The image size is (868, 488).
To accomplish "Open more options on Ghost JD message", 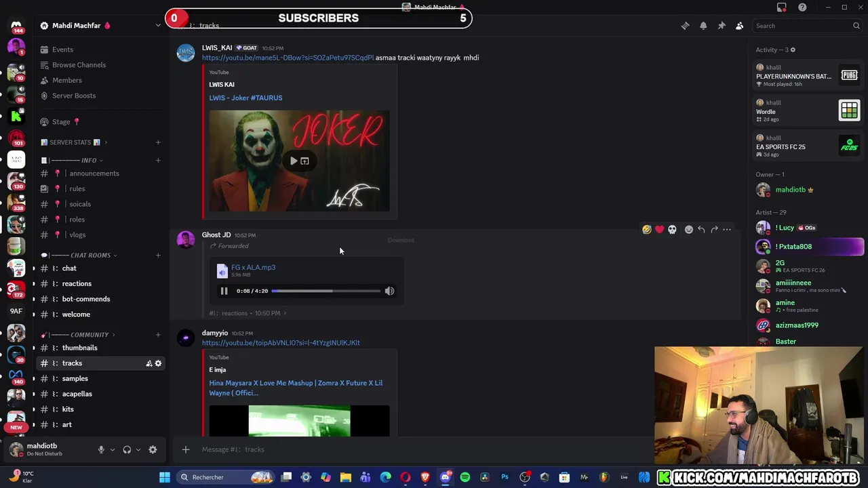I will click(x=727, y=230).
